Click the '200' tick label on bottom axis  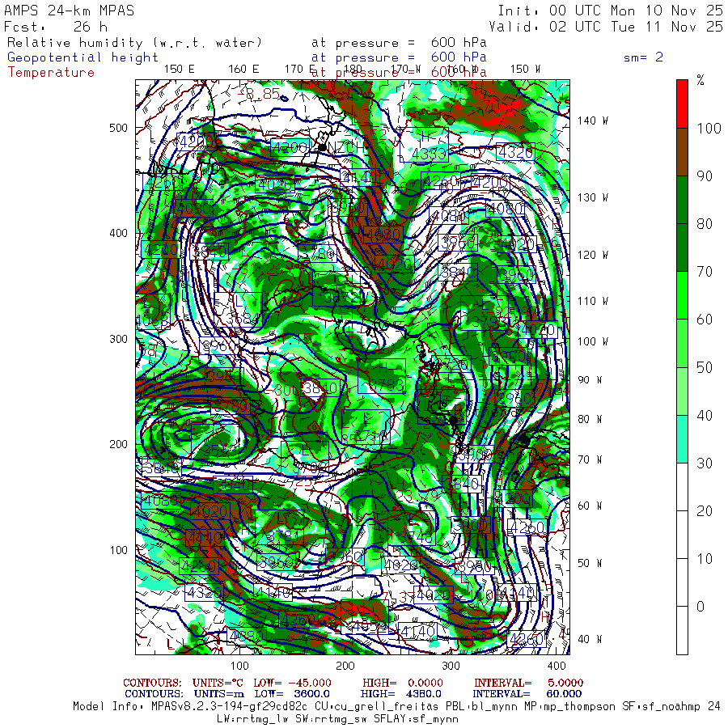(x=345, y=666)
